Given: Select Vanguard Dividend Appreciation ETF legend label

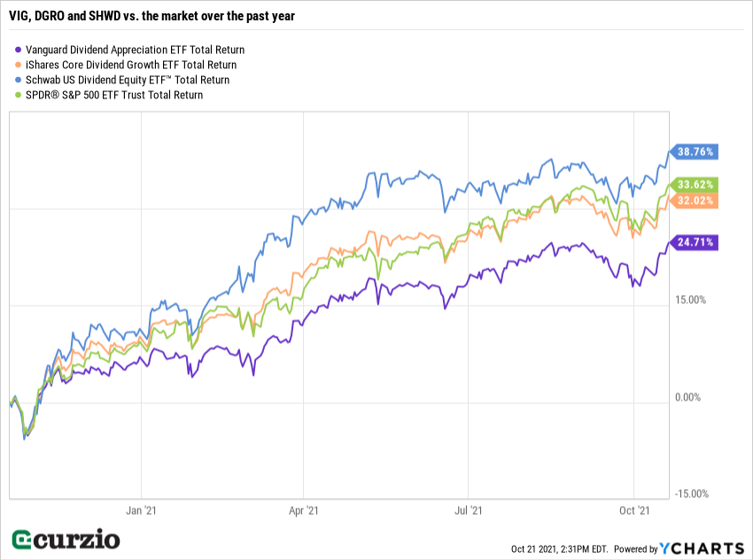Looking at the screenshot, I should click(x=135, y=50).
